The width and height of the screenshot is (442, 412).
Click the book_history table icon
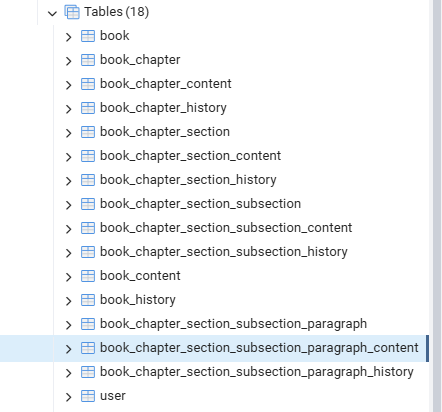(x=88, y=300)
